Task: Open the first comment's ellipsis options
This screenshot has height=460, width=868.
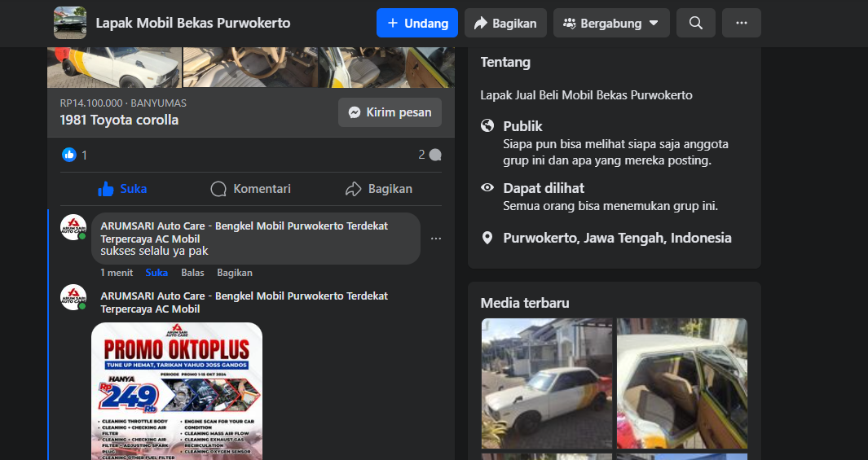Action: pos(436,239)
